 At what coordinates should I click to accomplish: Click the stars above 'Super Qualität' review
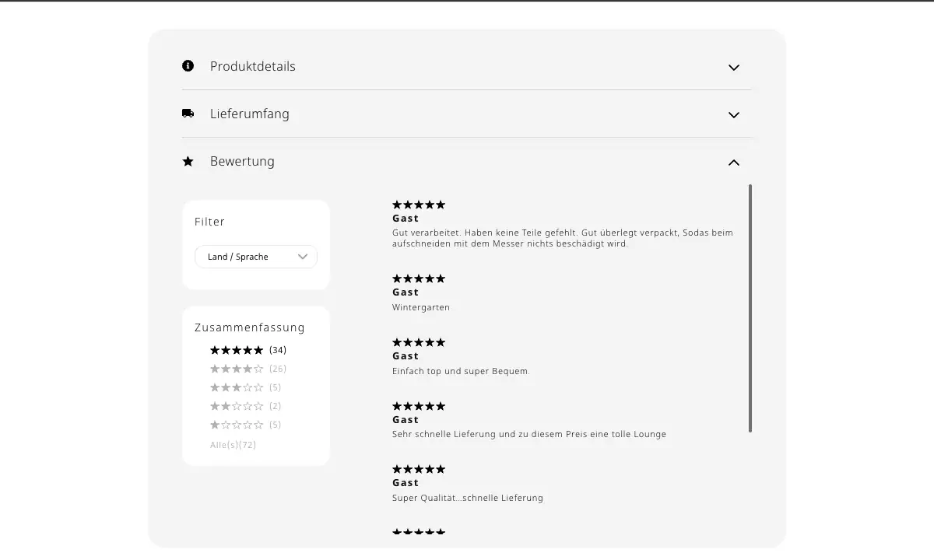pyautogui.click(x=419, y=469)
